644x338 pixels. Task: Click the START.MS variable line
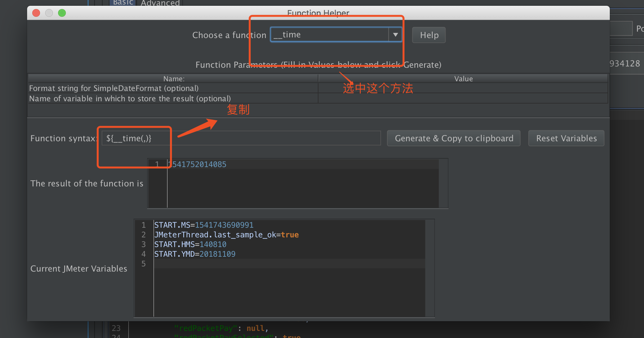click(204, 225)
